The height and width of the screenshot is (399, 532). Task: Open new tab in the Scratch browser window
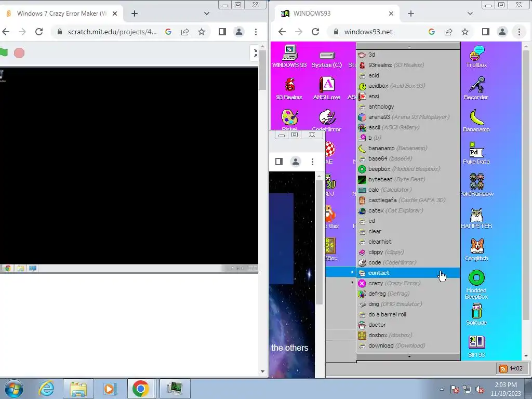click(x=135, y=14)
